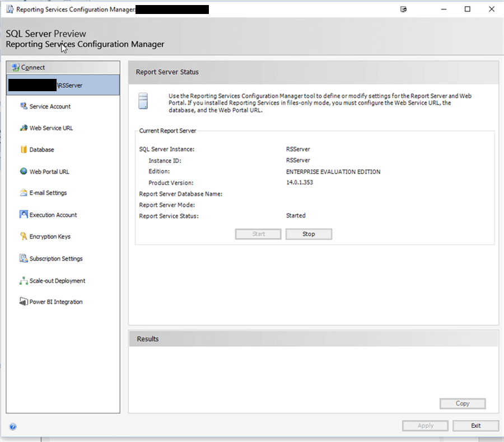Click the Encryption Keys key icon

pos(24,236)
